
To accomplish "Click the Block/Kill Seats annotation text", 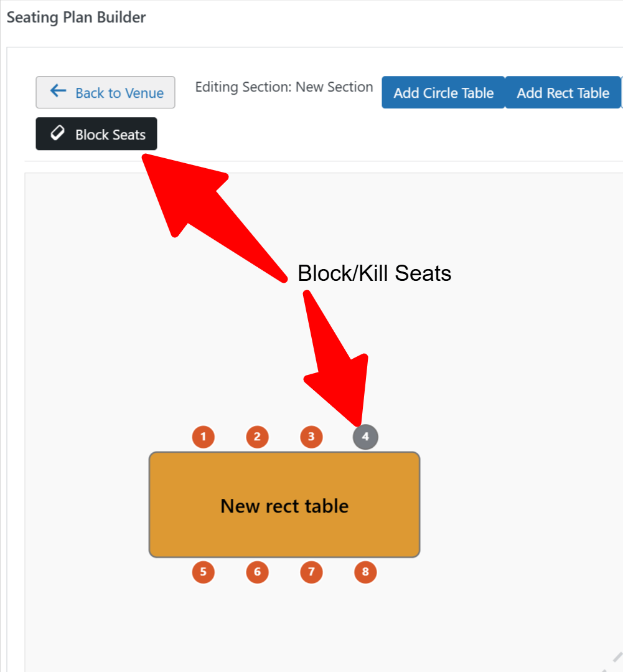I will [x=374, y=273].
